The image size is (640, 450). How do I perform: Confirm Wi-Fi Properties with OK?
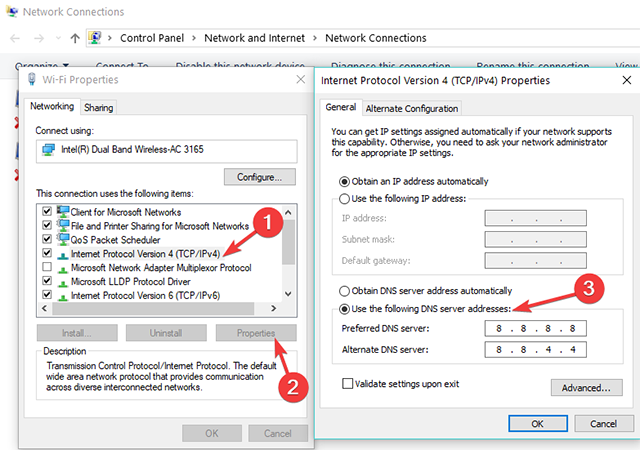tap(212, 433)
